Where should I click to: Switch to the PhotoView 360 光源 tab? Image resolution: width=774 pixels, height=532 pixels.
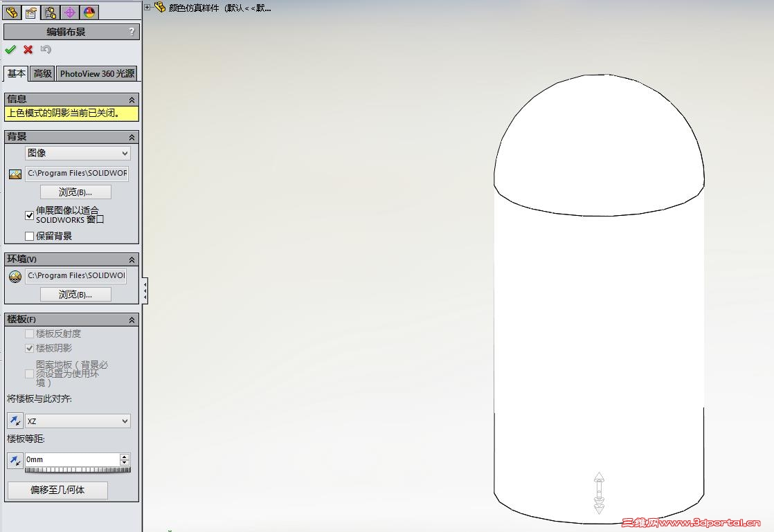97,73
